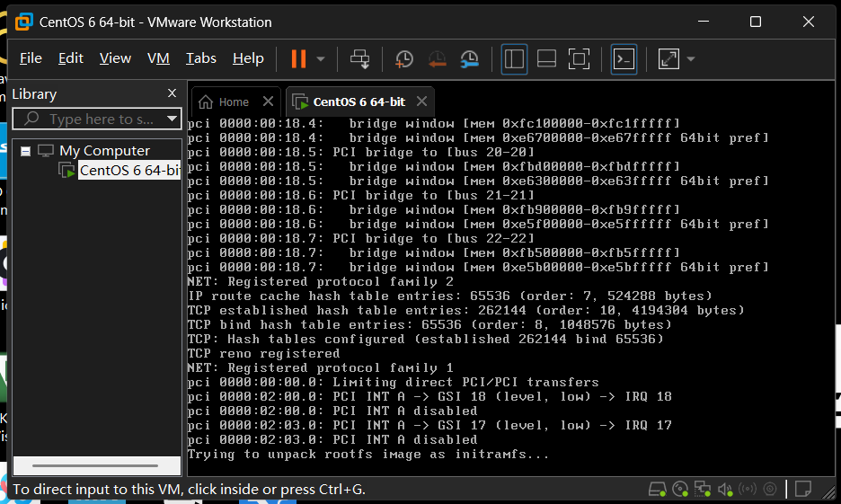The image size is (841, 504).
Task: Open the library search filter dropdown
Action: [173, 119]
